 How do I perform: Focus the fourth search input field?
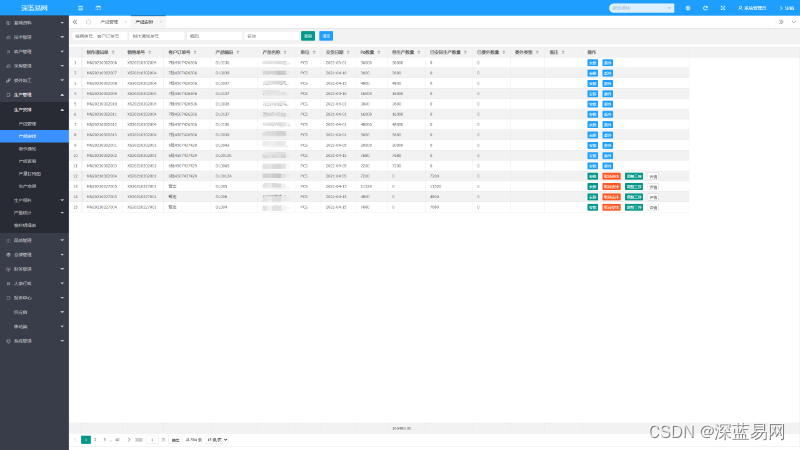271,36
